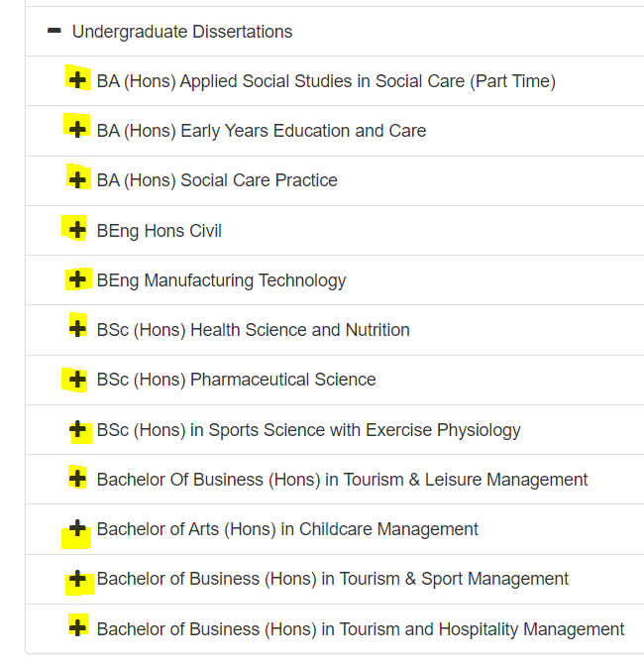Click plus icon beside BSc Pharmaceutical Science
Screen dimensions: 644x665
tap(77, 379)
